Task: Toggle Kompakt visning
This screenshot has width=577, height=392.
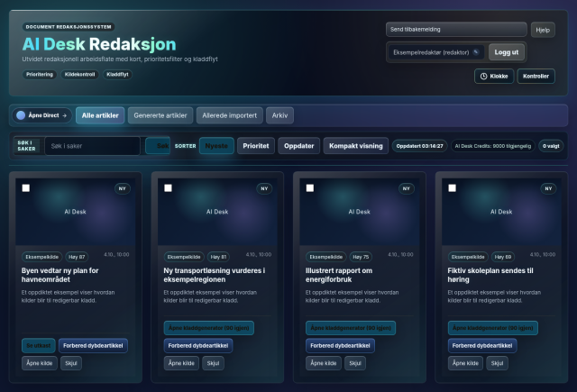Action: 356,146
